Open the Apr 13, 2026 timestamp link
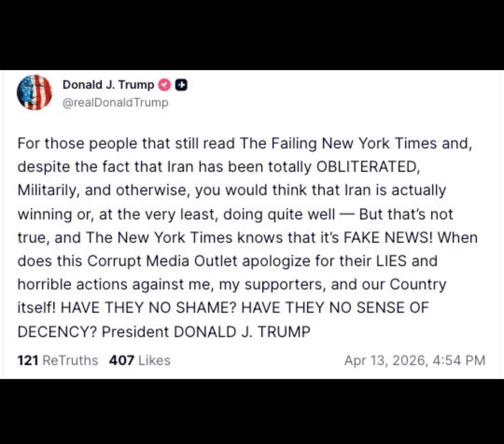Image resolution: width=504 pixels, height=444 pixels. (415, 360)
